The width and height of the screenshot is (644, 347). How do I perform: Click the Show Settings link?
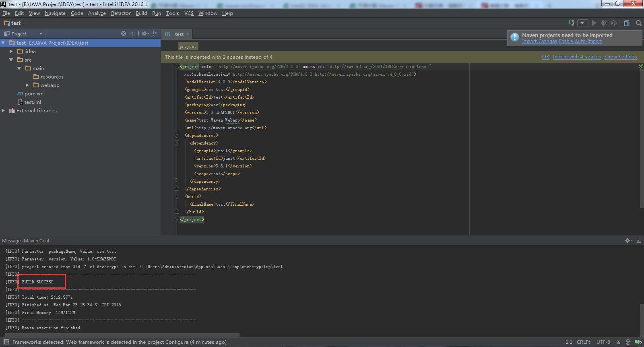621,57
